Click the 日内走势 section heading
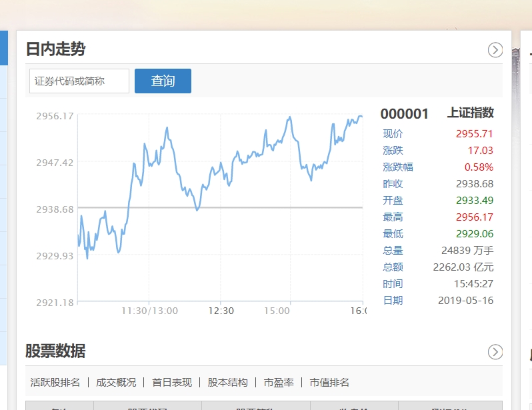The image size is (532, 410). click(x=55, y=49)
